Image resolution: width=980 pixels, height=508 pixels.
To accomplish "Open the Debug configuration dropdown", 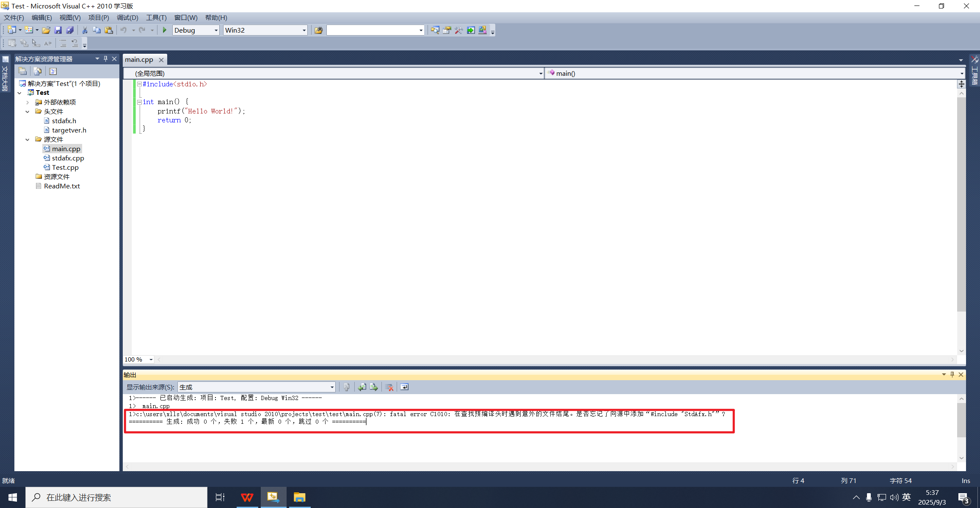I will 216,30.
